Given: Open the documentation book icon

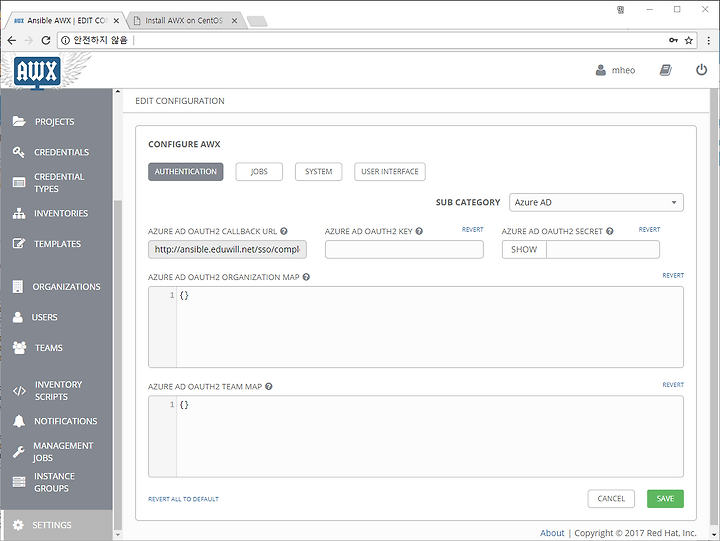Looking at the screenshot, I should [x=666, y=70].
